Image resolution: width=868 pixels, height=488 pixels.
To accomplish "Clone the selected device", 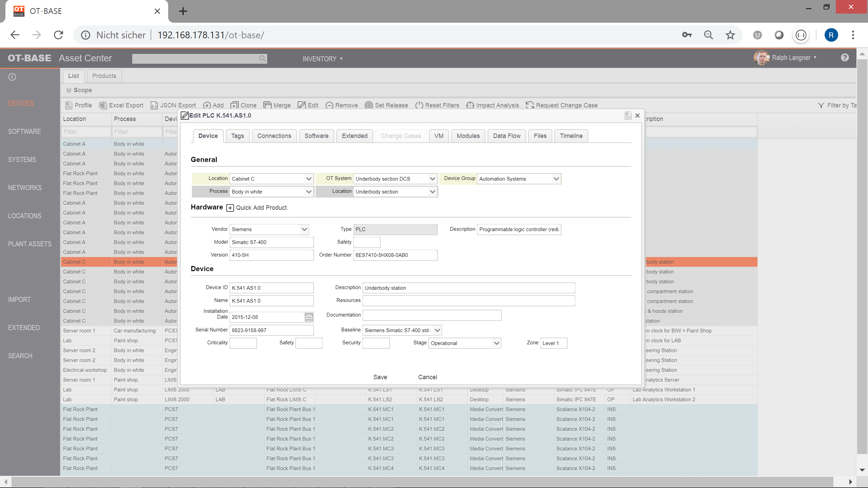I will (234, 105).
